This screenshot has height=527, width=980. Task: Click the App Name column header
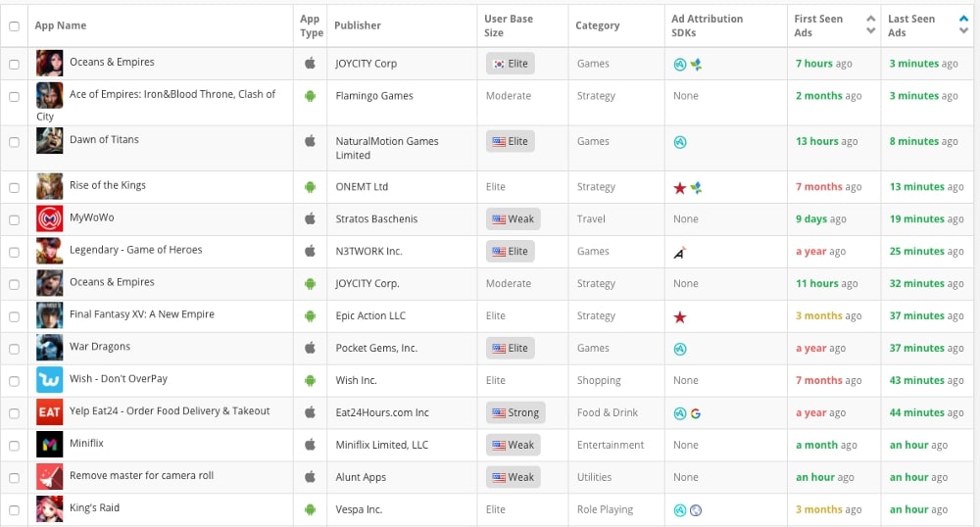(61, 25)
